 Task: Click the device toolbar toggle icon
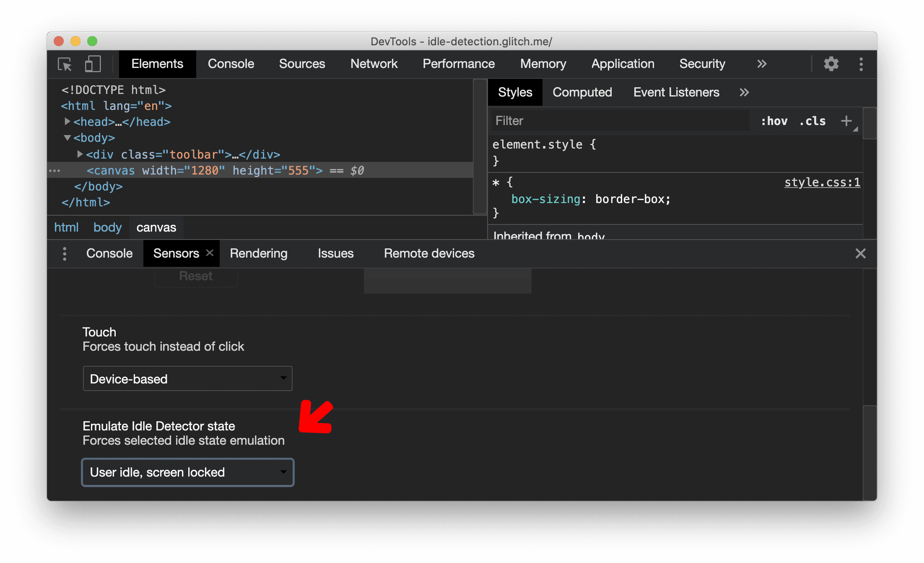[x=92, y=64]
